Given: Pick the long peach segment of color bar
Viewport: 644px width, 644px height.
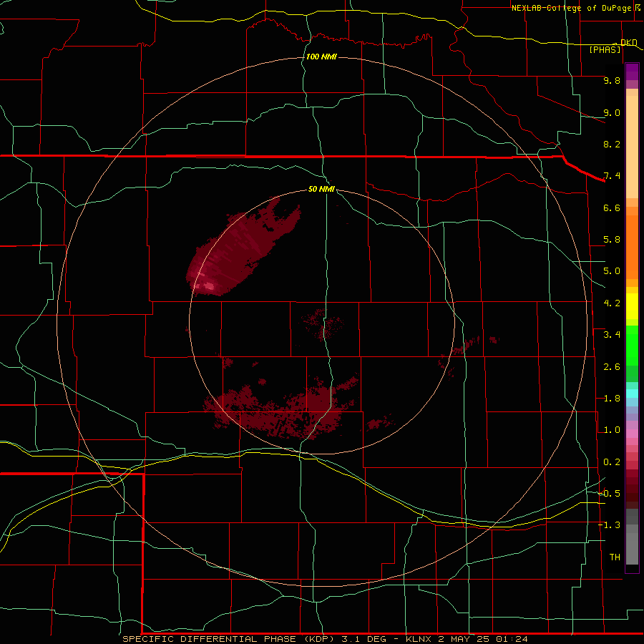Looking at the screenshot, I should 632,147.
